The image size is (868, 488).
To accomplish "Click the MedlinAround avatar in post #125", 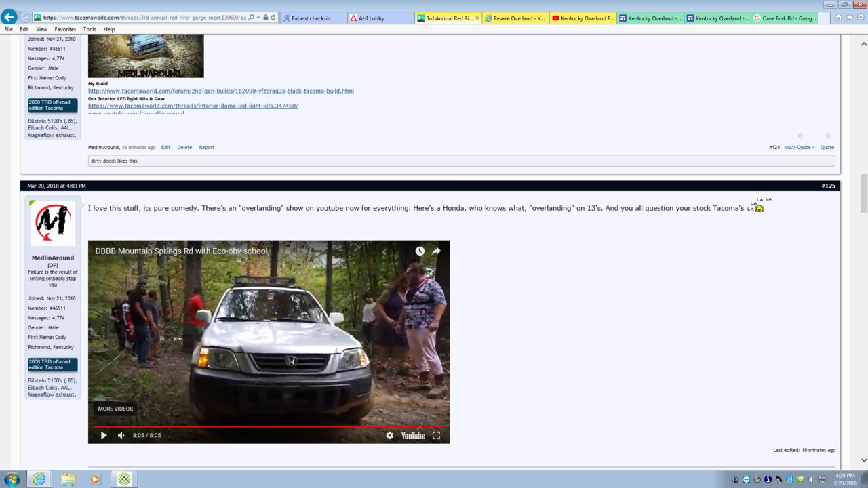I will tap(53, 223).
